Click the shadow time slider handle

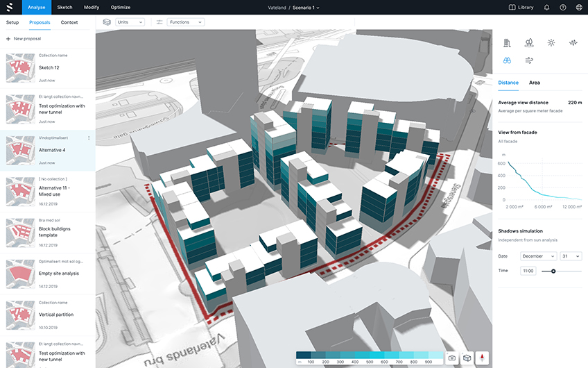click(x=553, y=271)
